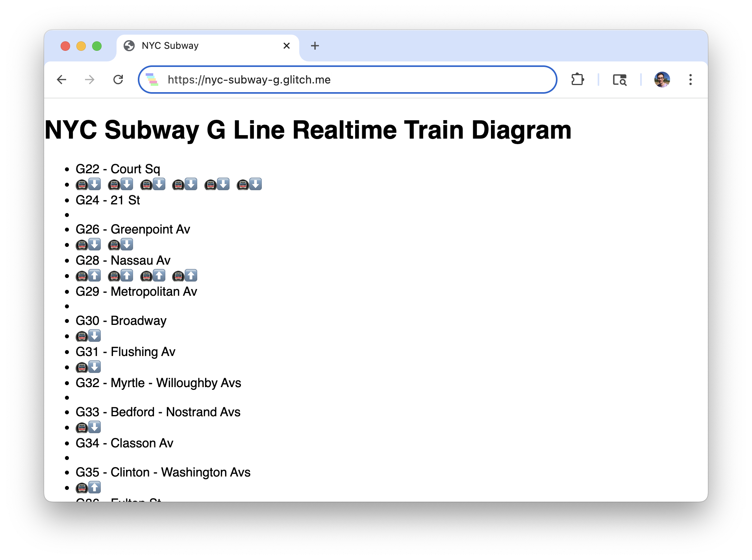The width and height of the screenshot is (752, 560).
Task: Click the globe icon on NYC Subway tab
Action: pos(129,46)
